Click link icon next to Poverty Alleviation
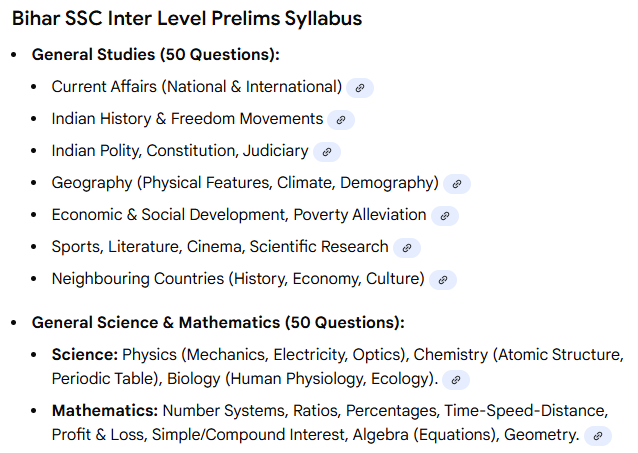 click(445, 216)
